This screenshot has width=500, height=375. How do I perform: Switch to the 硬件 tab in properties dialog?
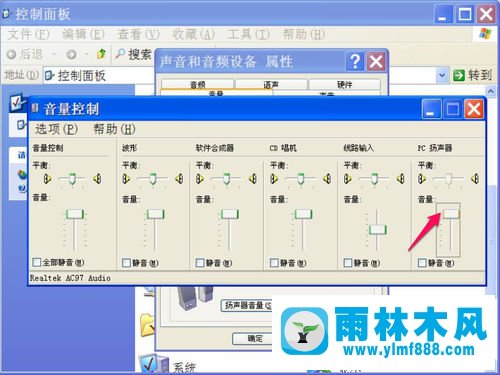tap(345, 85)
